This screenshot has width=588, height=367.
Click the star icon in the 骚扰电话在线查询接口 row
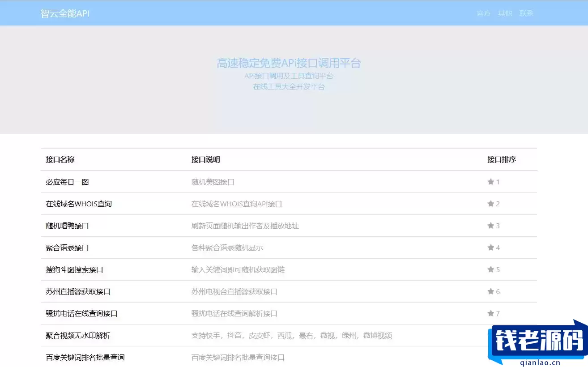coord(491,313)
